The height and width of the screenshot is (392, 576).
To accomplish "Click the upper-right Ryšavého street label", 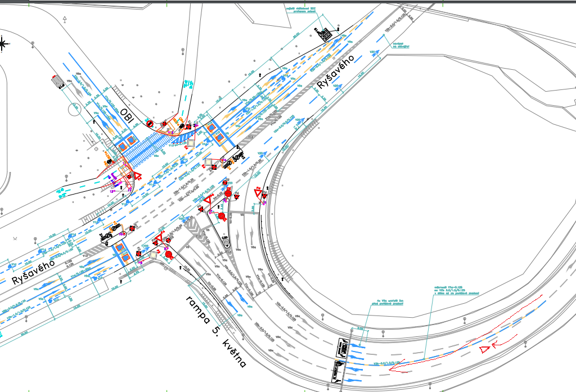I will coord(336,71).
